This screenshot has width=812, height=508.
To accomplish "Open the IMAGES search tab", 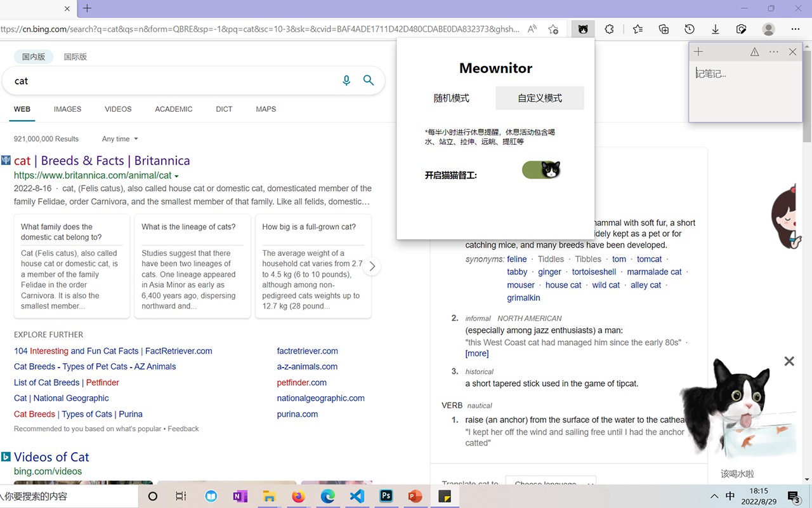I will 68,109.
